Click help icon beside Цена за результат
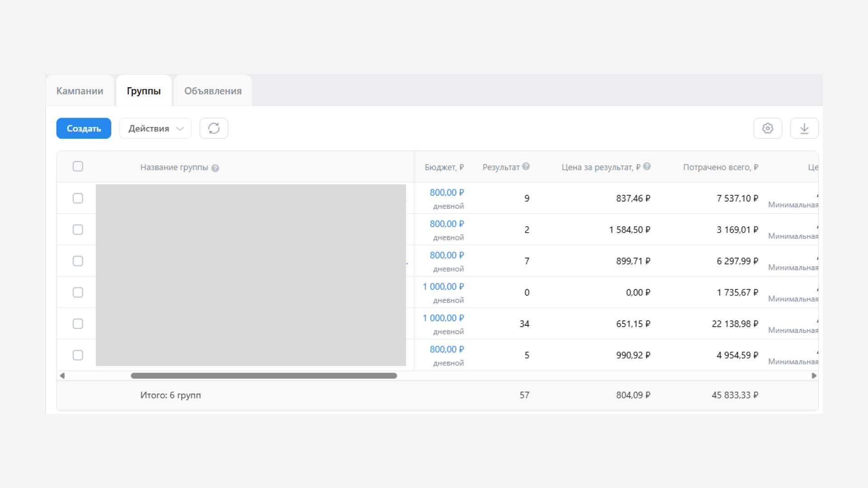Screen dimensions: 868x488 pyautogui.click(x=646, y=166)
